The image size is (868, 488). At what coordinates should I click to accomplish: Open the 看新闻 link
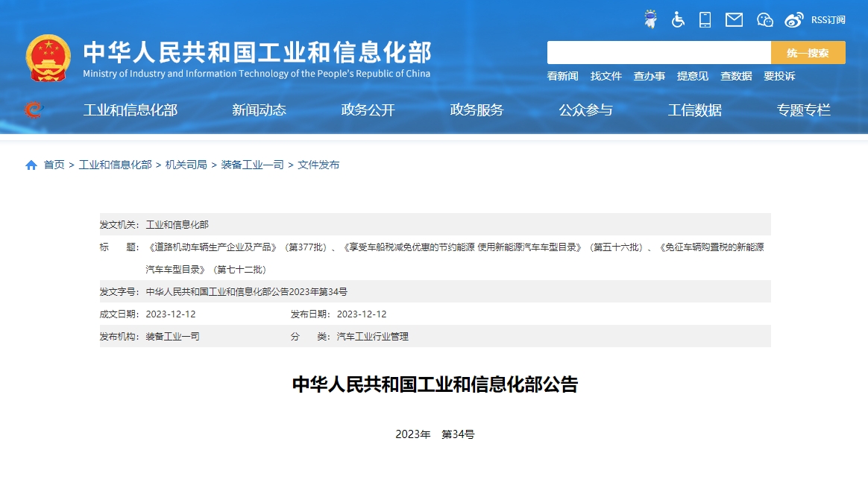tap(561, 76)
